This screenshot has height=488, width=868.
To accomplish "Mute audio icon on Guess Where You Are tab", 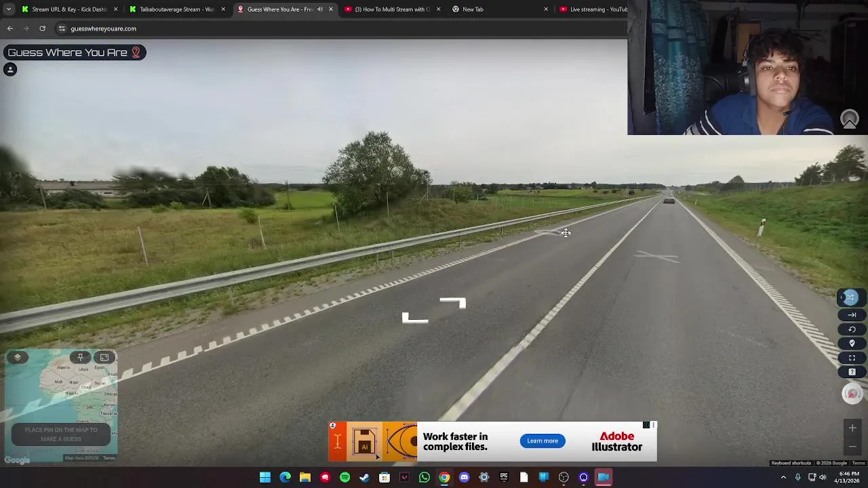I will click(320, 9).
